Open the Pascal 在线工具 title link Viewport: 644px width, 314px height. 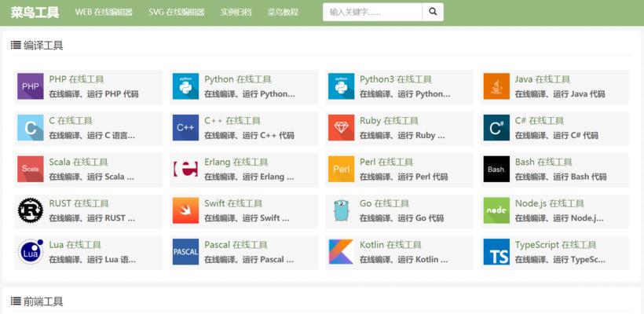point(236,245)
